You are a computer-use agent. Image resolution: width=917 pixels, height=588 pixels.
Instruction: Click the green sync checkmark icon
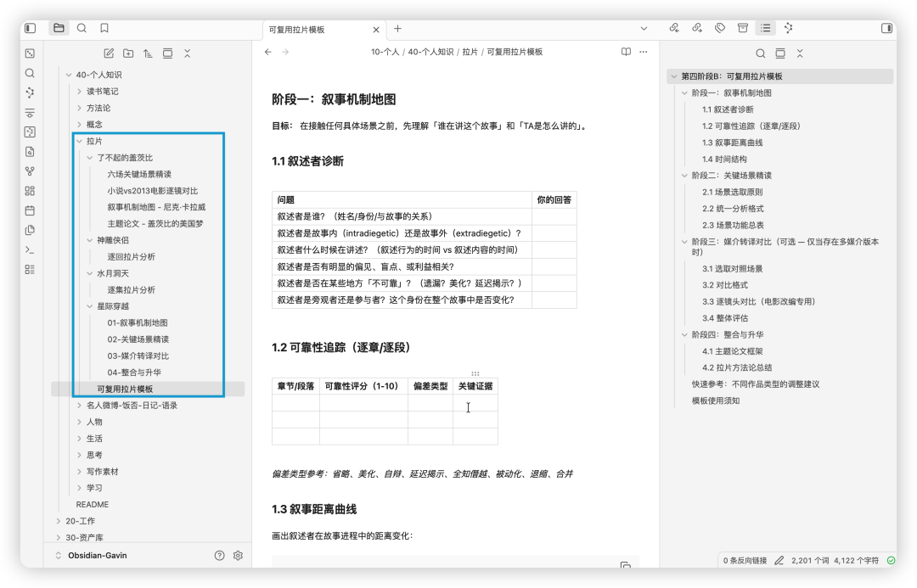coord(892,560)
